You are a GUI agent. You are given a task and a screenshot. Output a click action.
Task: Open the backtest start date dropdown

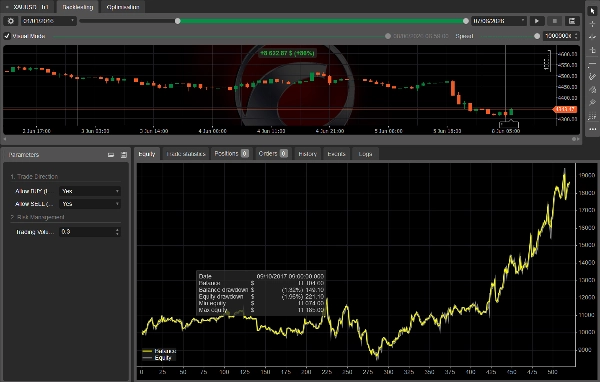pos(48,21)
